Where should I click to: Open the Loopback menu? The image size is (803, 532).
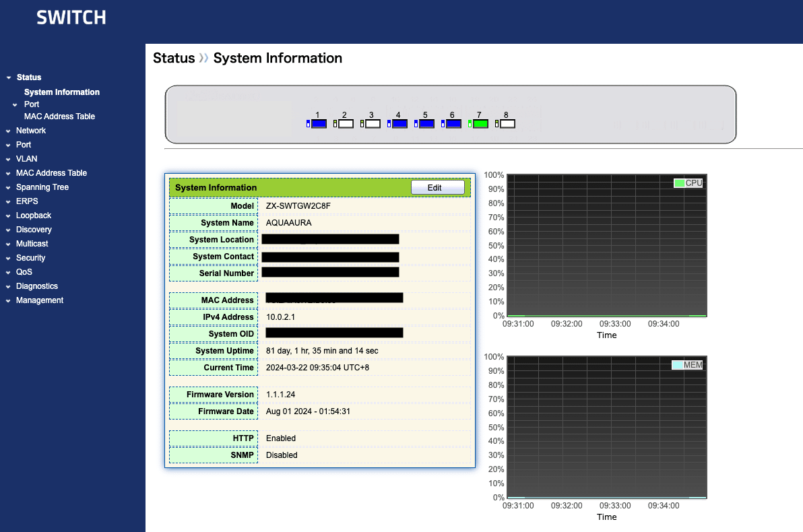click(33, 215)
